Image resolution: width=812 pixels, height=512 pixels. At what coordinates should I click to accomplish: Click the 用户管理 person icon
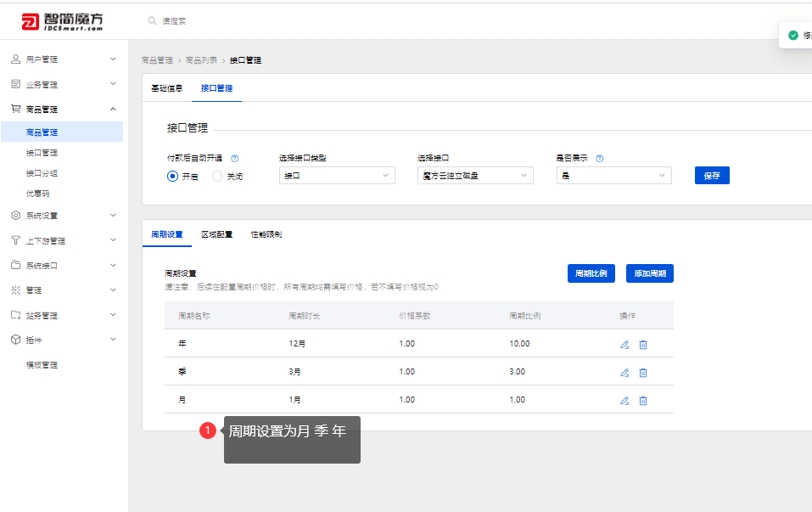pos(15,59)
